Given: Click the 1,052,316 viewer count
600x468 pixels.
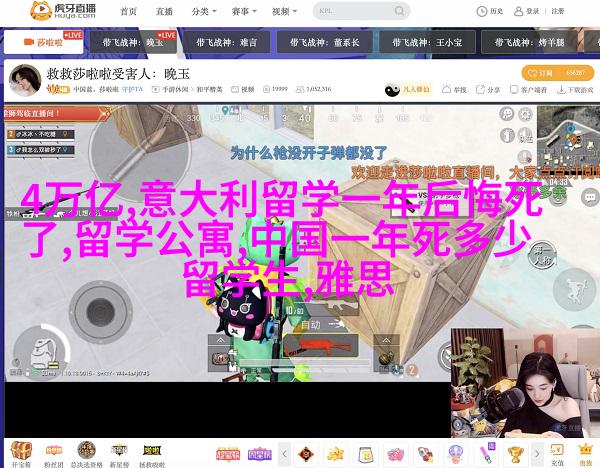Looking at the screenshot, I should coord(313,89).
